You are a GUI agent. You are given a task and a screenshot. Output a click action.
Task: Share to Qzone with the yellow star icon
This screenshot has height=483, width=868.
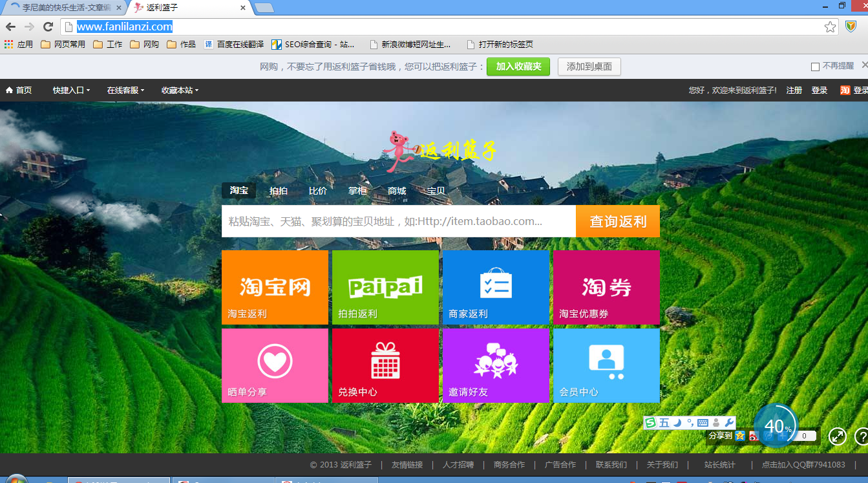(740, 436)
